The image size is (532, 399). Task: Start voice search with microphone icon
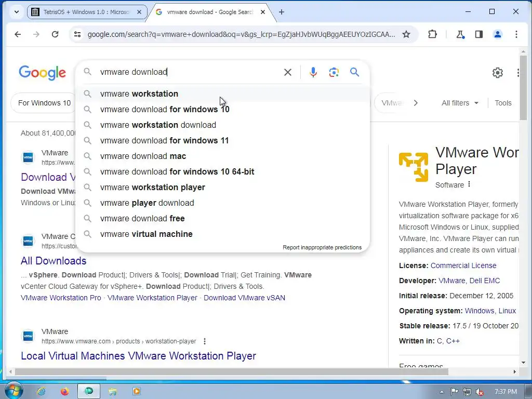click(313, 72)
